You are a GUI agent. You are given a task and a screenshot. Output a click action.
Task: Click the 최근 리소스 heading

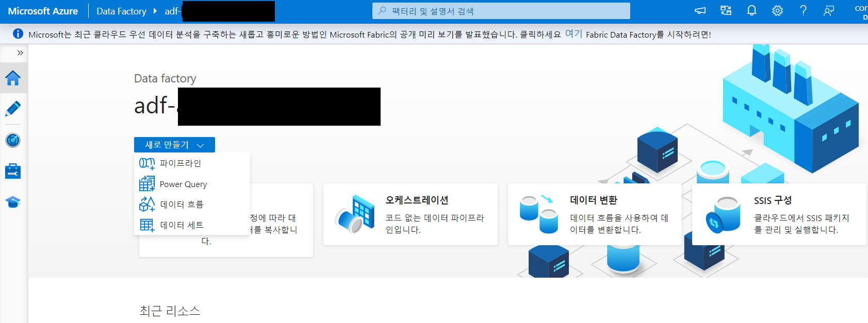(x=170, y=311)
